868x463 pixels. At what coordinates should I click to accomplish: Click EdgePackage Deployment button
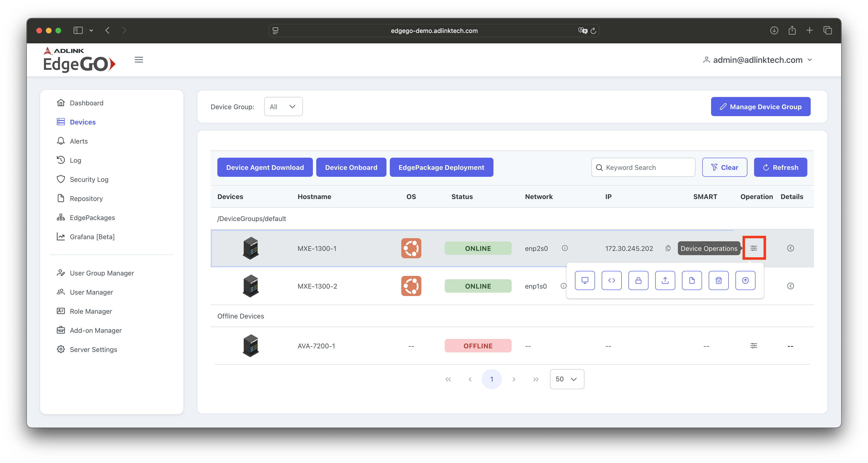pos(441,167)
